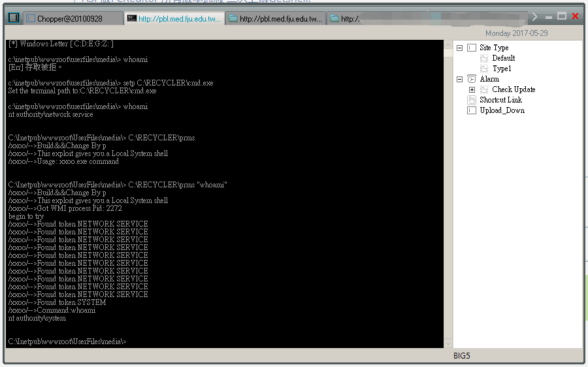The width and height of the screenshot is (588, 367).
Task: Click the Default item icon
Action: click(x=484, y=58)
